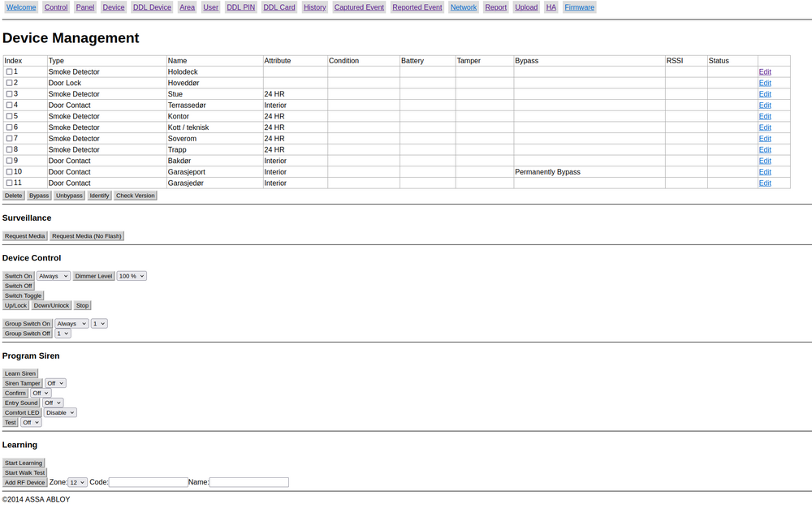812x513 pixels.
Task: Focus the Name text field
Action: click(x=248, y=482)
